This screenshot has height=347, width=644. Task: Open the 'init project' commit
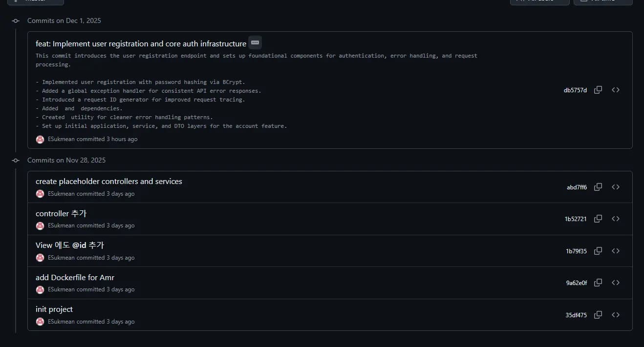point(54,309)
